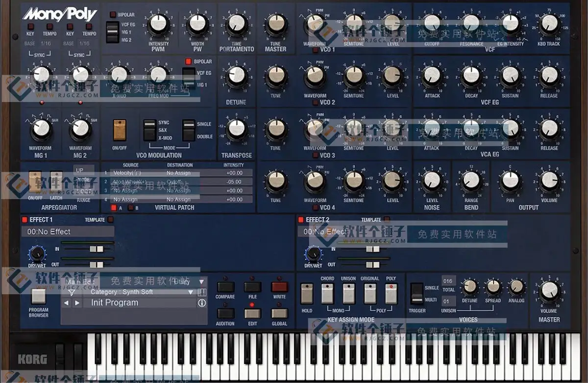This screenshot has height=383, width=588.
Task: Click the VCO 1 LED indicator
Action: click(316, 50)
